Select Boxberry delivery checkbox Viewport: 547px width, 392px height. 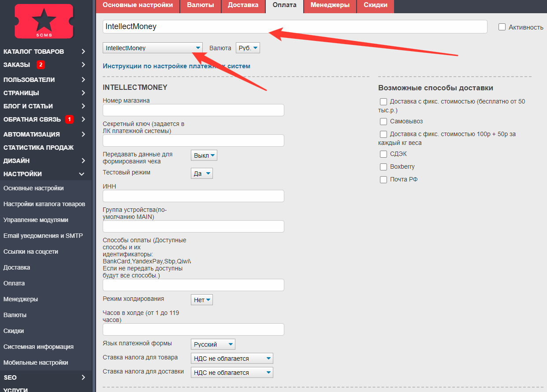click(383, 167)
